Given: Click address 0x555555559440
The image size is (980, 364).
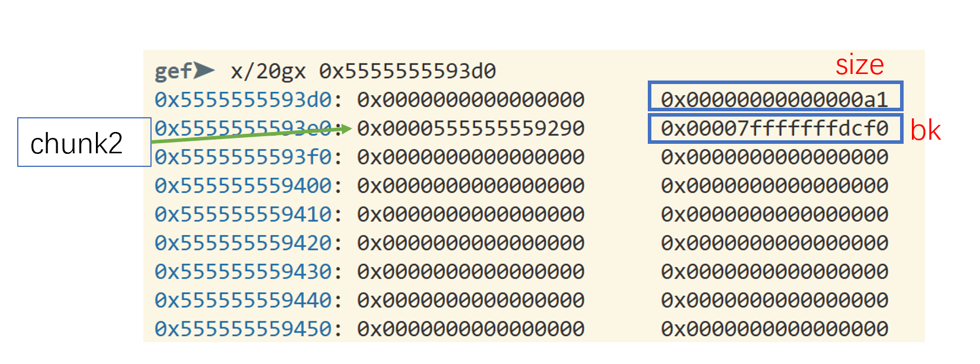Looking at the screenshot, I should 243,301.
